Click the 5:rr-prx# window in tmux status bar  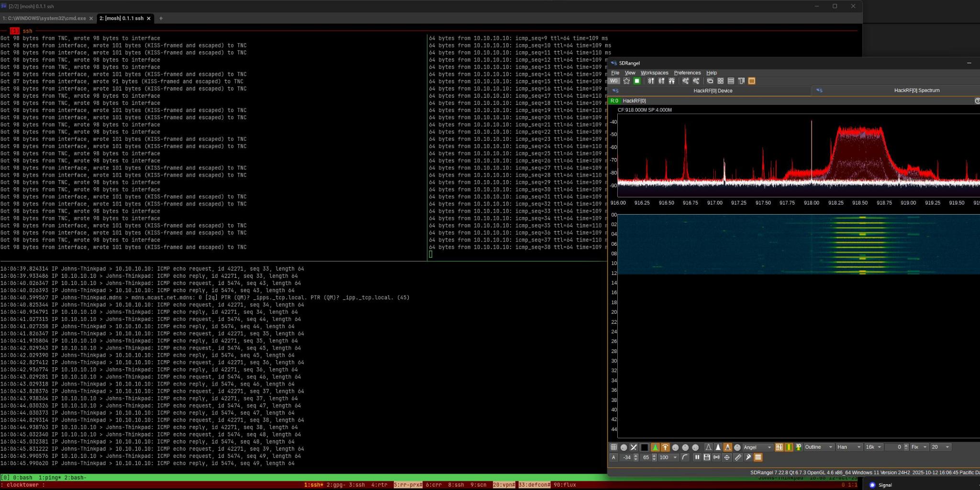[408, 485]
